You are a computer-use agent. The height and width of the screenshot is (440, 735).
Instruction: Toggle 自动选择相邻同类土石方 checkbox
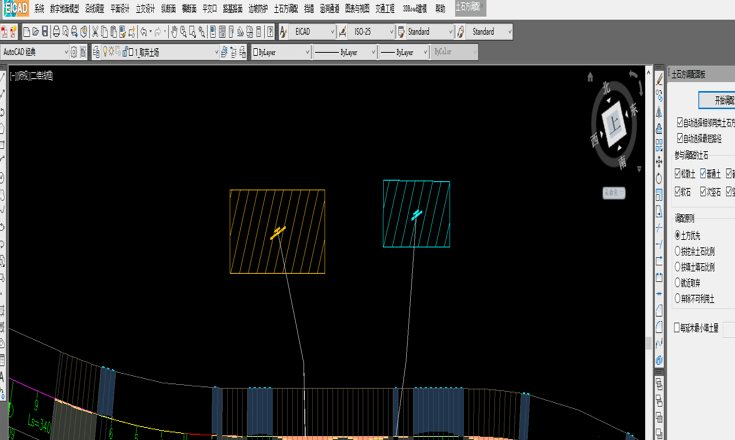point(680,122)
